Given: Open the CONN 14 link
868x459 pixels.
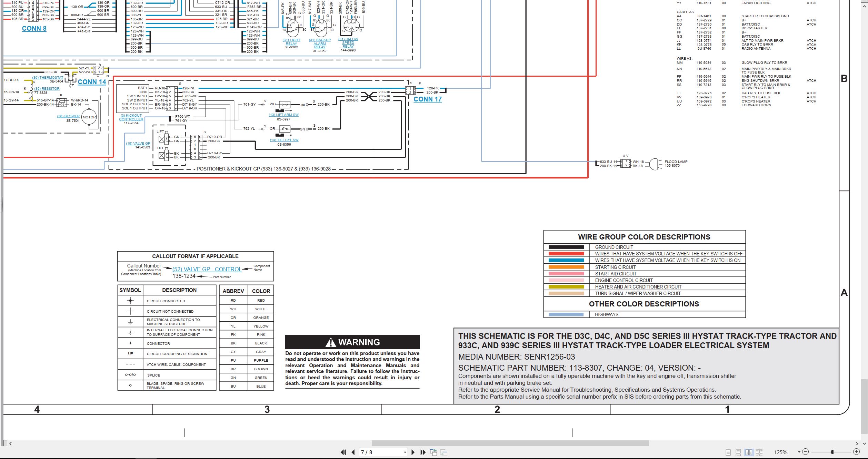Looking at the screenshot, I should 92,82.
